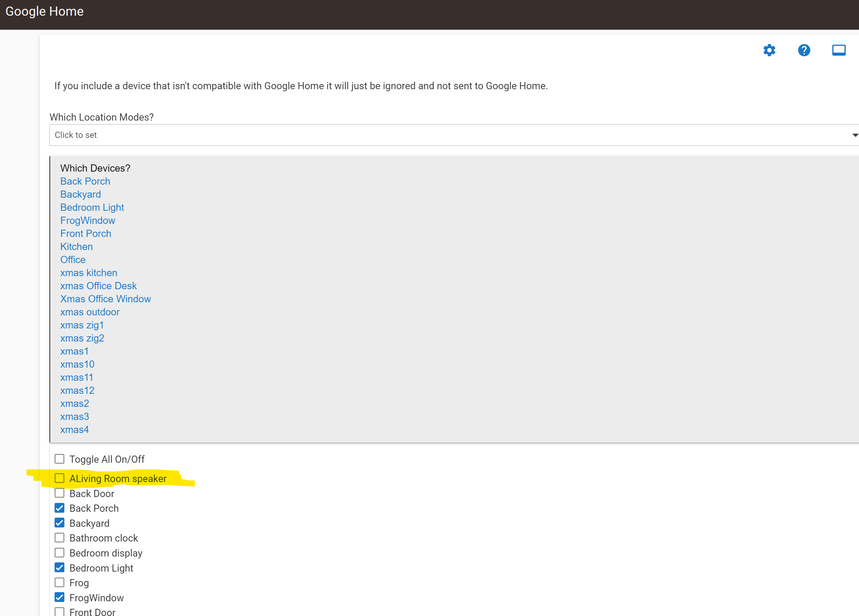
Task: Open settings via the gear icon
Action: click(x=769, y=50)
